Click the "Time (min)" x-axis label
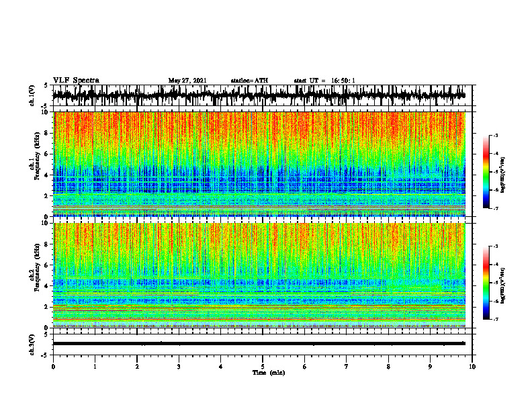This screenshot has height=411, width=532. pos(269,373)
